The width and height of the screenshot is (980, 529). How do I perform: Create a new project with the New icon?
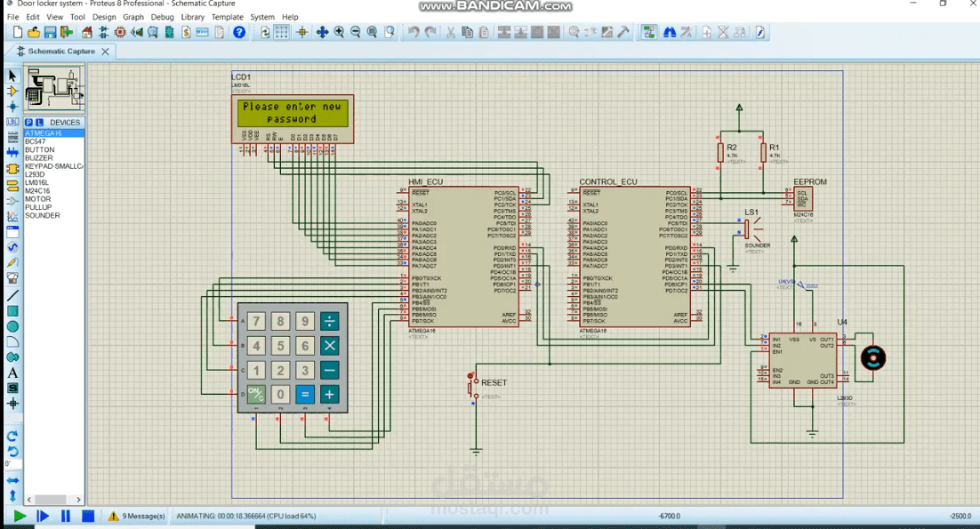pyautogui.click(x=18, y=33)
